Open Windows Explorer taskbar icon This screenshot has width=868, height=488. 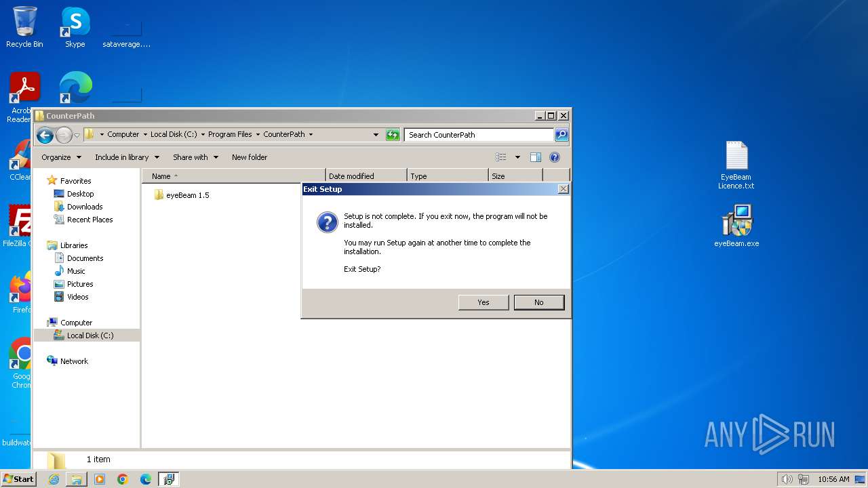click(77, 479)
